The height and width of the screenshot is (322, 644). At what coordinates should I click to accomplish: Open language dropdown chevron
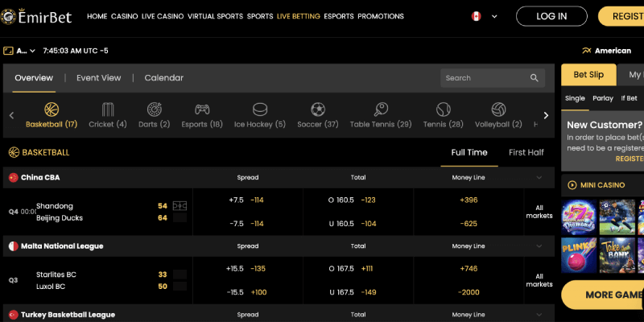[x=494, y=16]
